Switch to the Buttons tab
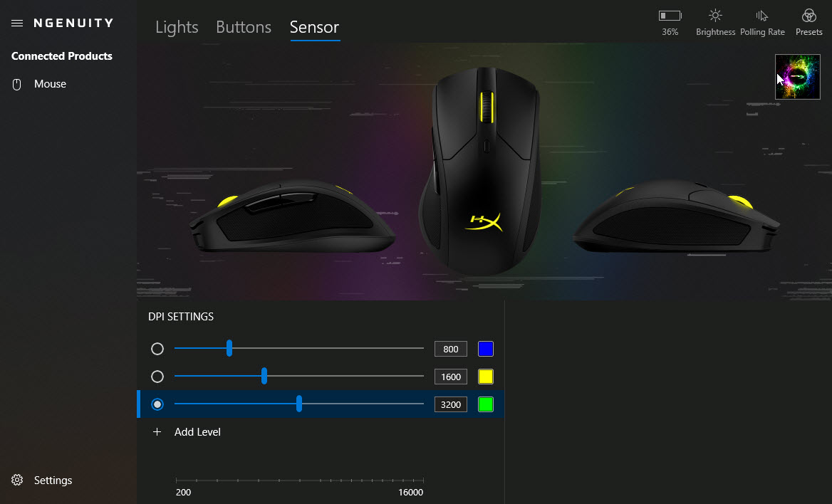Viewport: 832px width, 504px height. (x=244, y=27)
